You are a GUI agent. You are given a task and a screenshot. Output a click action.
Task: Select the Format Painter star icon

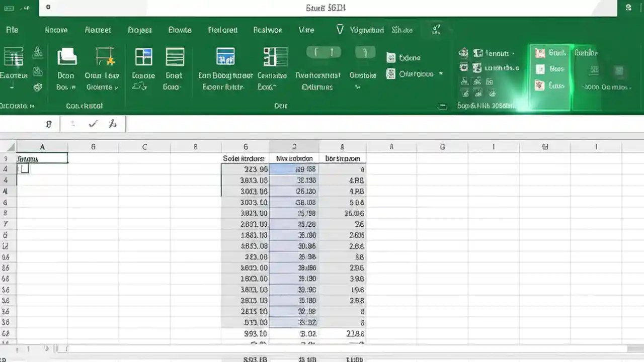point(103,55)
